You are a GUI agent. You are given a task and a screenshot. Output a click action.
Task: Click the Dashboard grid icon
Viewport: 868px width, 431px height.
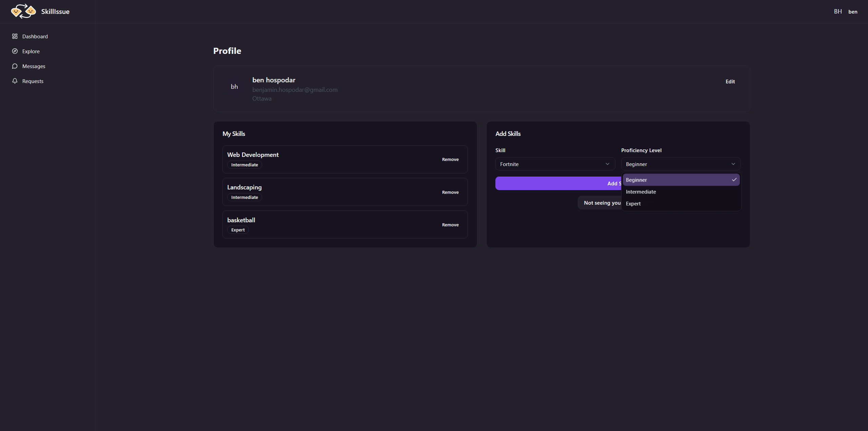[x=15, y=36]
